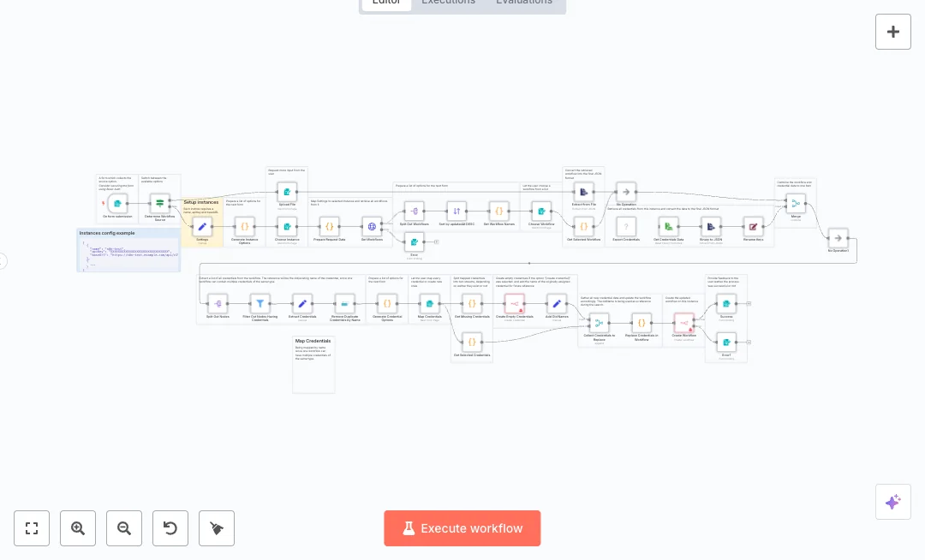Select the Determine Workflow Source node
This screenshot has width=925, height=560.
tap(159, 204)
